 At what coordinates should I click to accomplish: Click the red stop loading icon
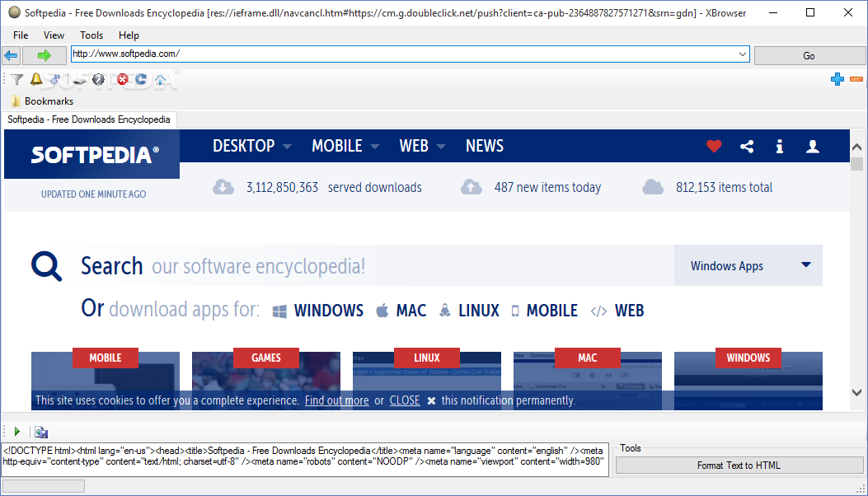[122, 80]
